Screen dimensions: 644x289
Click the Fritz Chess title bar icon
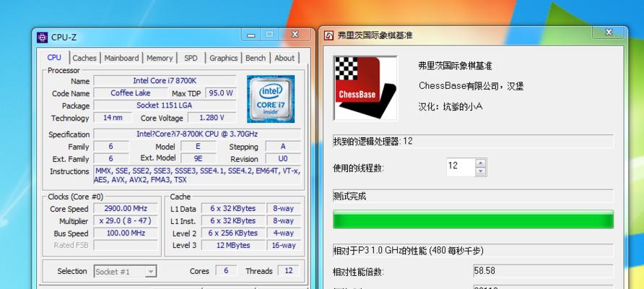pyautogui.click(x=329, y=35)
